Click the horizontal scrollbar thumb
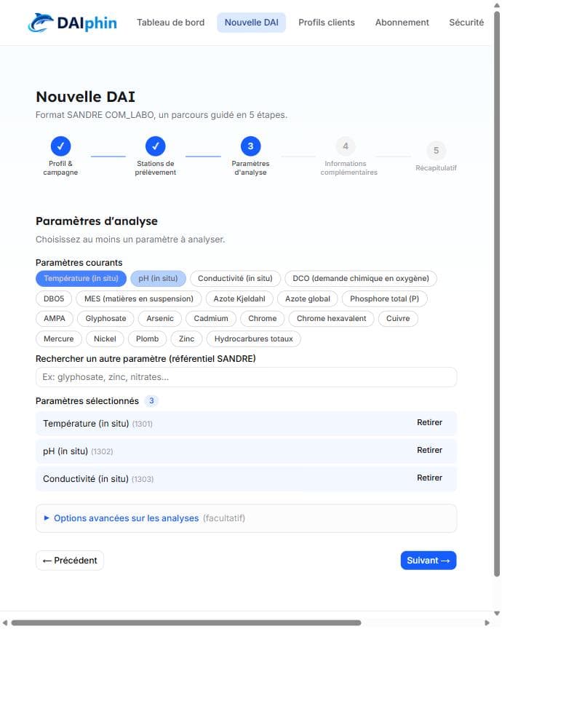The image size is (582, 728). (x=186, y=623)
